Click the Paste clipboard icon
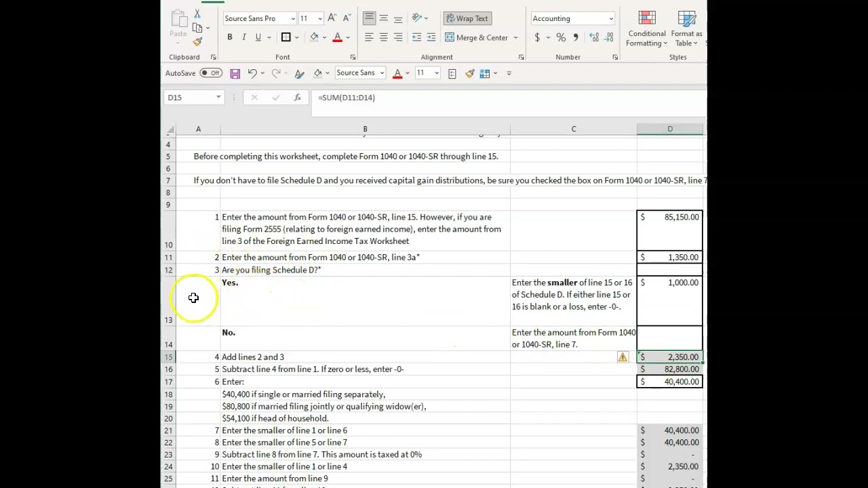This screenshot has width=868, height=488. tap(178, 18)
